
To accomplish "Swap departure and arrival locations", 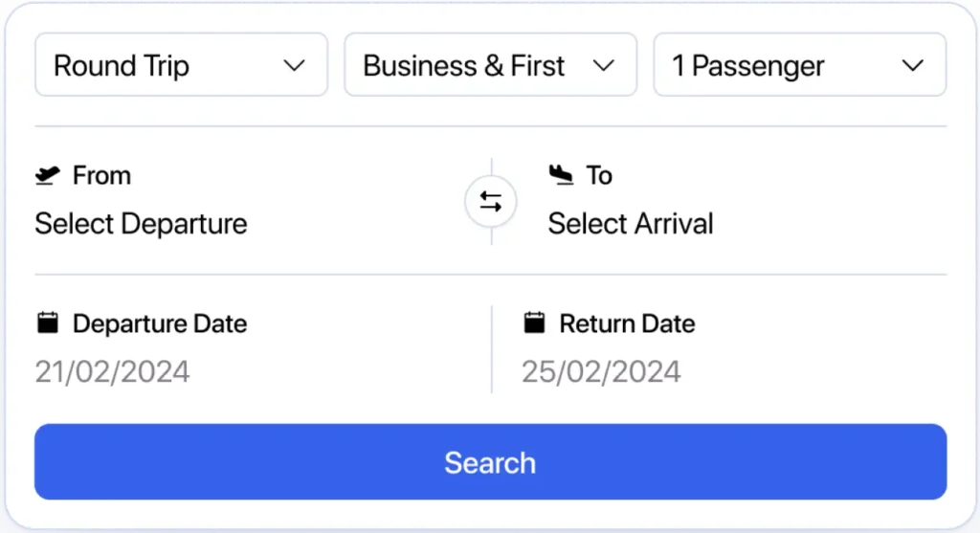I will click(x=491, y=202).
